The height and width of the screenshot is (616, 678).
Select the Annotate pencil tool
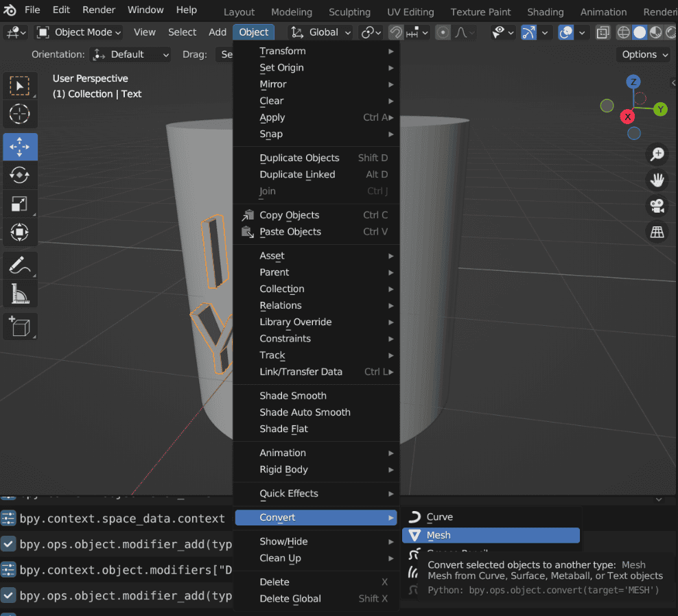pos(20,265)
